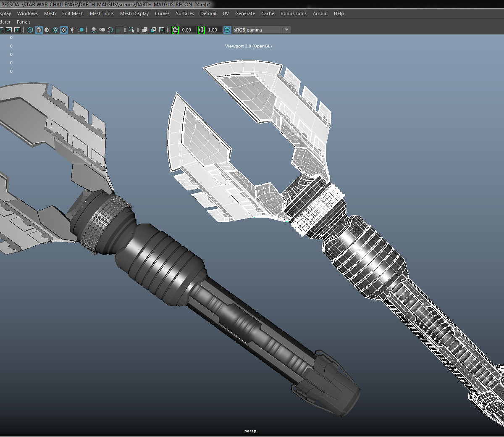Toggle Screen Space Ambient Occlusion icon

[94, 30]
